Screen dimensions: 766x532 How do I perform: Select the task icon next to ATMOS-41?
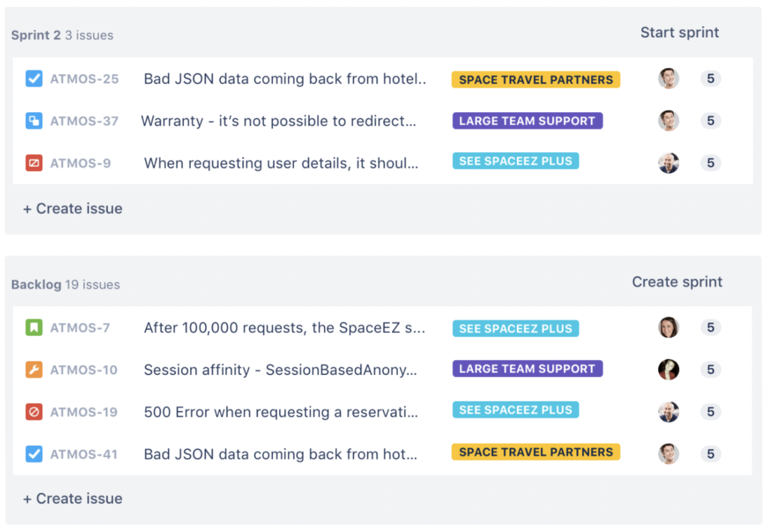33,452
